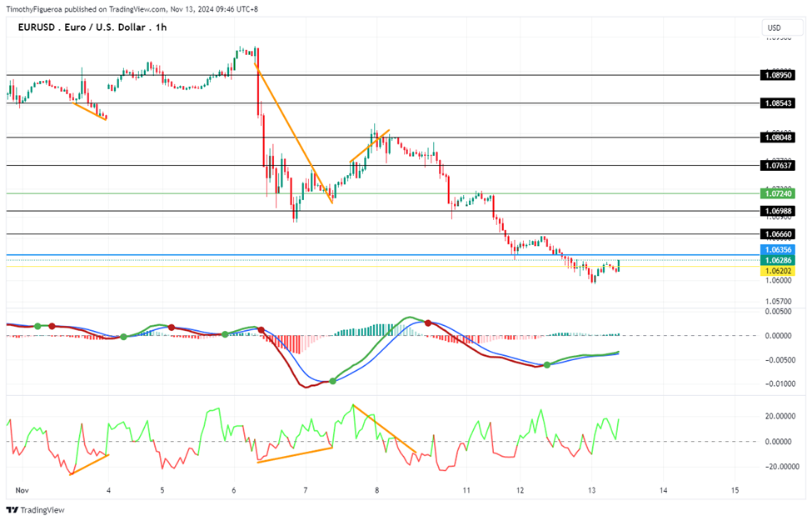This screenshot has width=812, height=521.
Task: Click the date 11 on time axis
Action: [466, 490]
